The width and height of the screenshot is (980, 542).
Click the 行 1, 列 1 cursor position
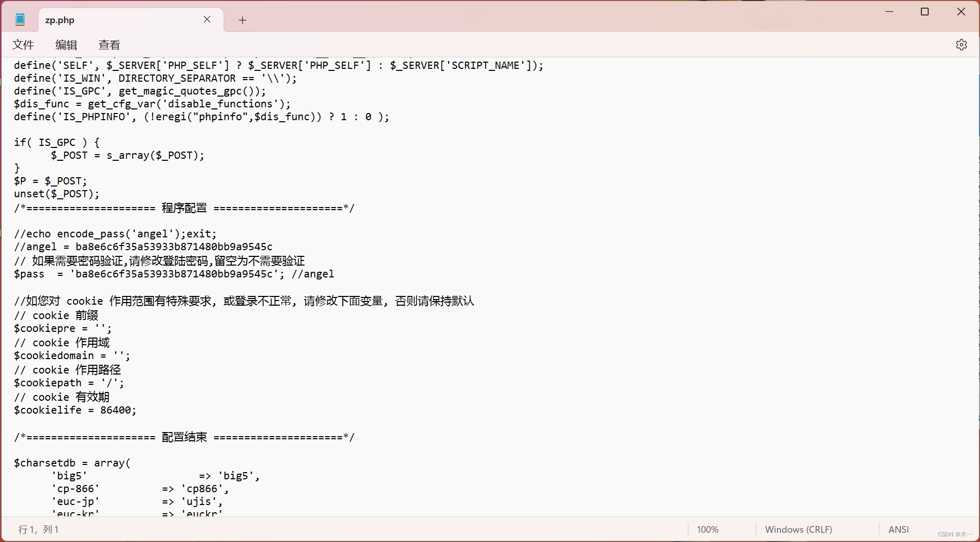coord(39,529)
